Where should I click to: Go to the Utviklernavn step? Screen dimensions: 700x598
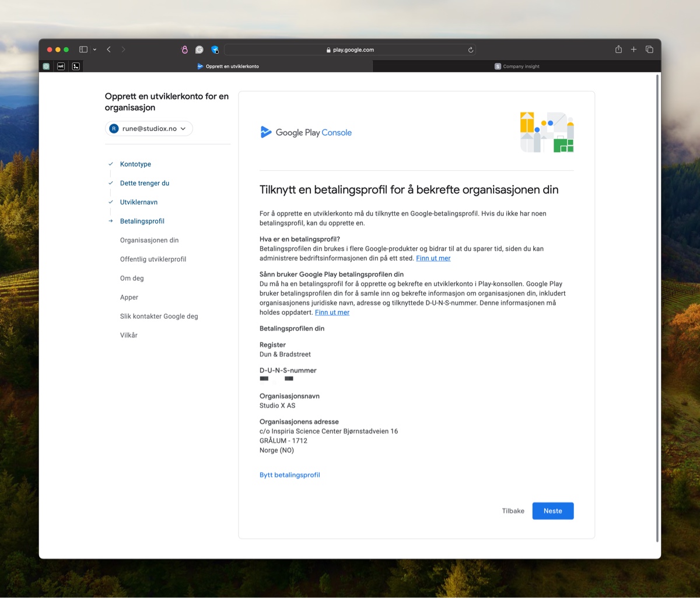pyautogui.click(x=139, y=202)
